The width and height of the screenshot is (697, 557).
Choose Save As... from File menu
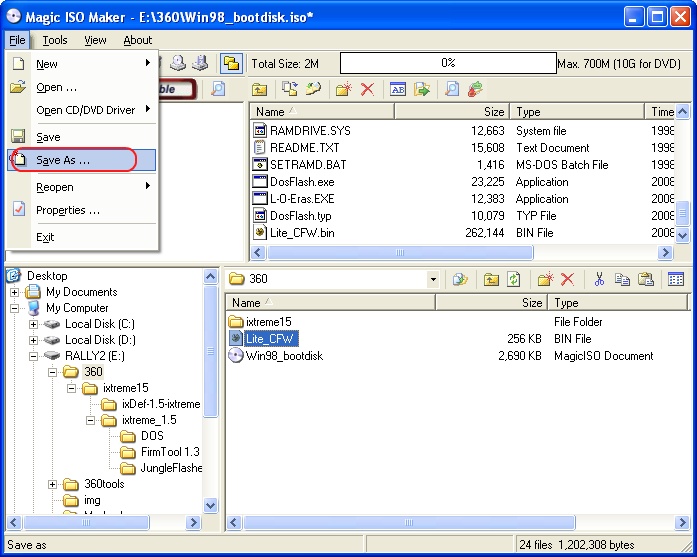[63, 160]
